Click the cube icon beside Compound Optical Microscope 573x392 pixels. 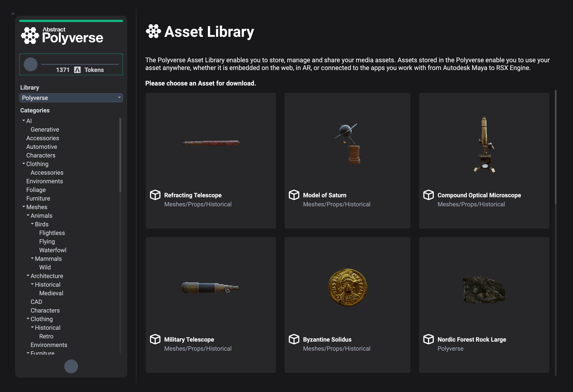tap(428, 195)
